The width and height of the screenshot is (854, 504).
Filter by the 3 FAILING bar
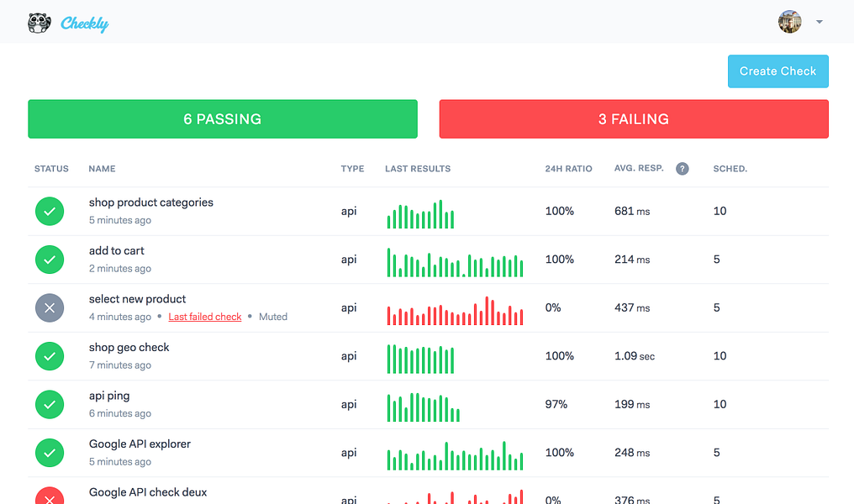click(634, 119)
